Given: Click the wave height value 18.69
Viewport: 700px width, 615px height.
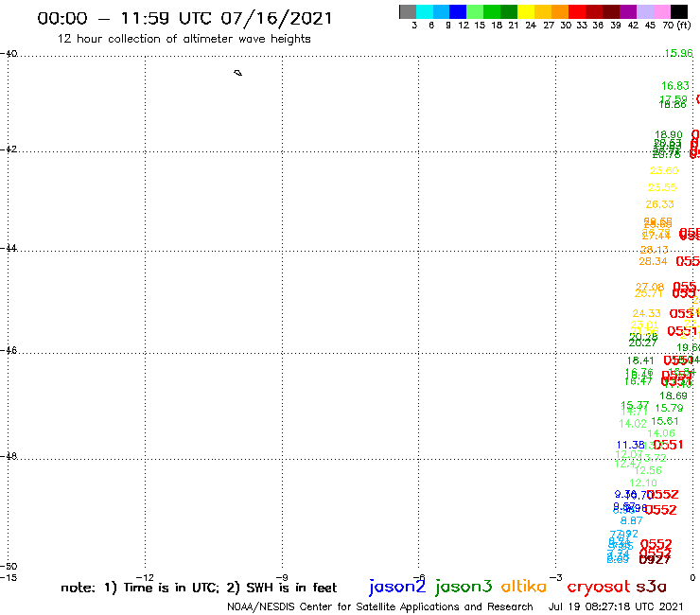Looking at the screenshot, I should [x=674, y=395].
